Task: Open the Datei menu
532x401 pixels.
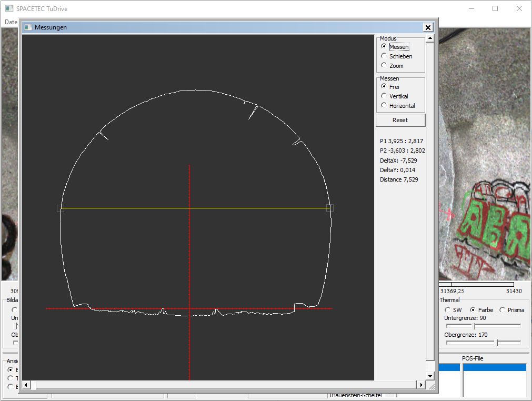Action: (x=11, y=22)
